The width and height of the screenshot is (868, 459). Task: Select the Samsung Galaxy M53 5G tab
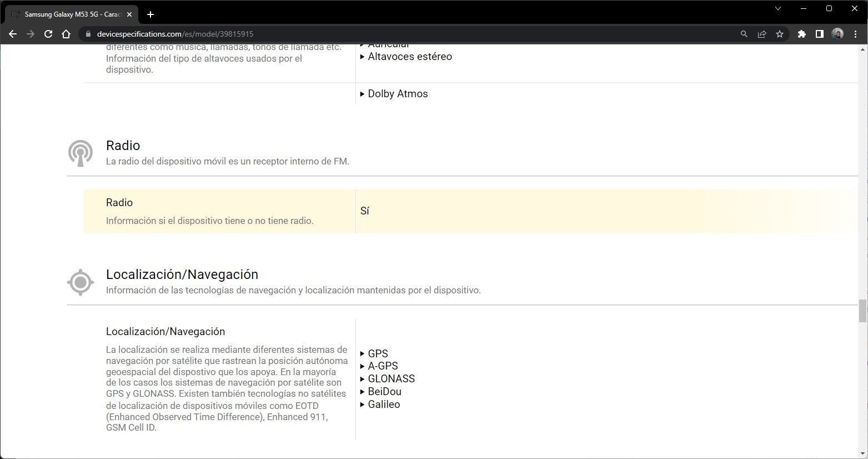tap(72, 14)
